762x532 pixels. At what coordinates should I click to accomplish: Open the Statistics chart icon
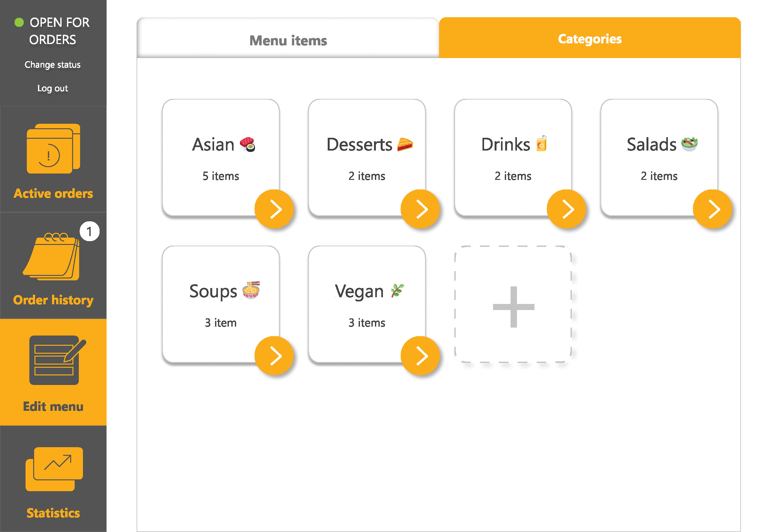54,469
